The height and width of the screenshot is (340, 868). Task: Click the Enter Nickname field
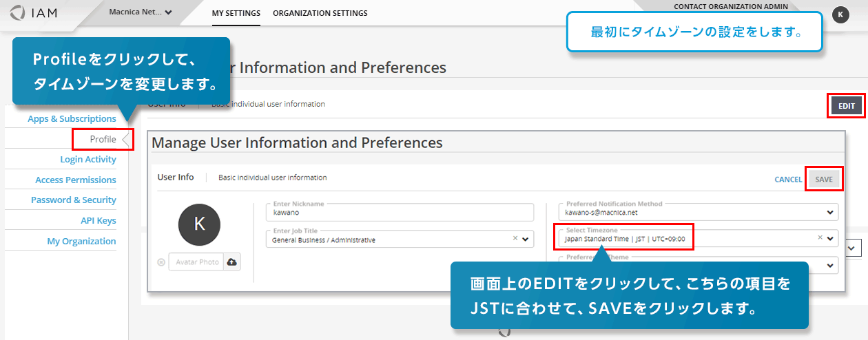[400, 213]
